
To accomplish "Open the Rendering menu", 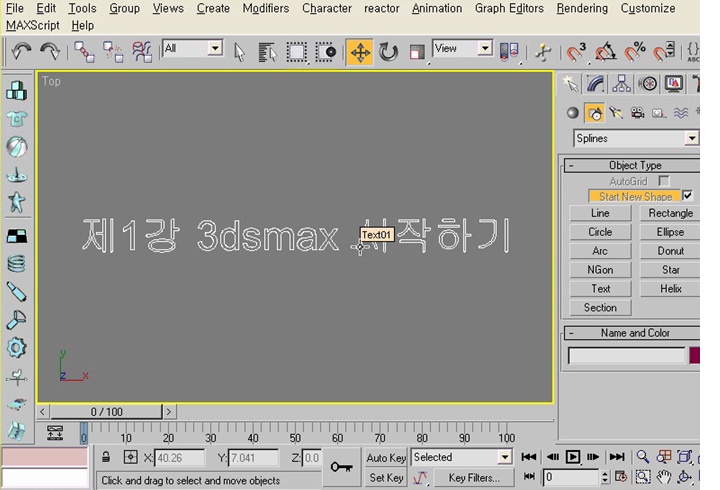I will pos(582,8).
